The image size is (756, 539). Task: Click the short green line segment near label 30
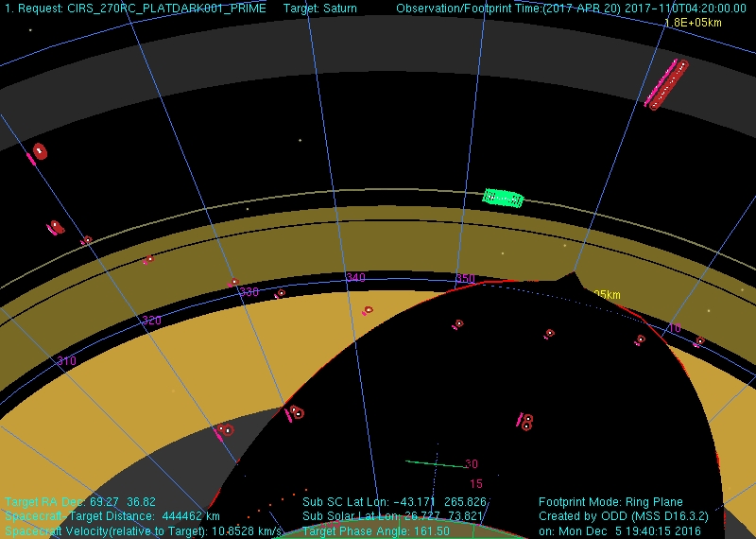click(x=435, y=463)
